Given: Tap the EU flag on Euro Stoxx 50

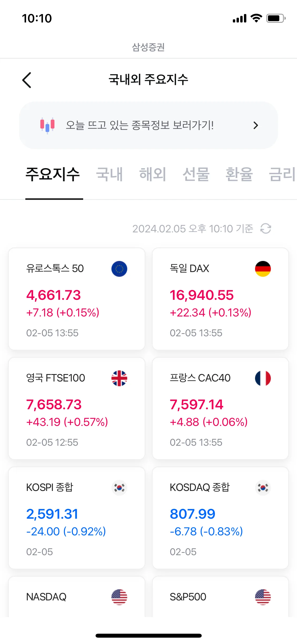Looking at the screenshot, I should click(119, 269).
